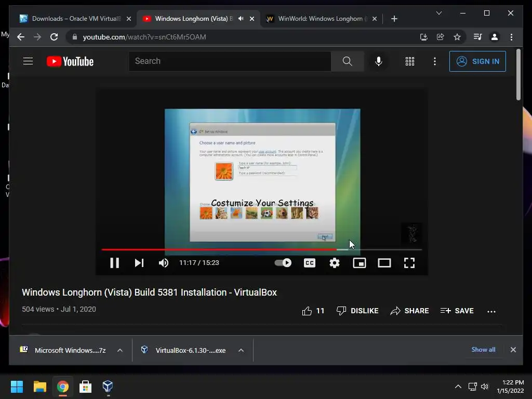Skip to the next video

coord(139,263)
